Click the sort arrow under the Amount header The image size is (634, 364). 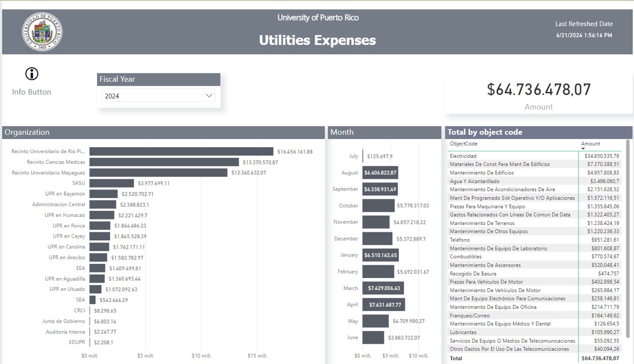click(583, 149)
